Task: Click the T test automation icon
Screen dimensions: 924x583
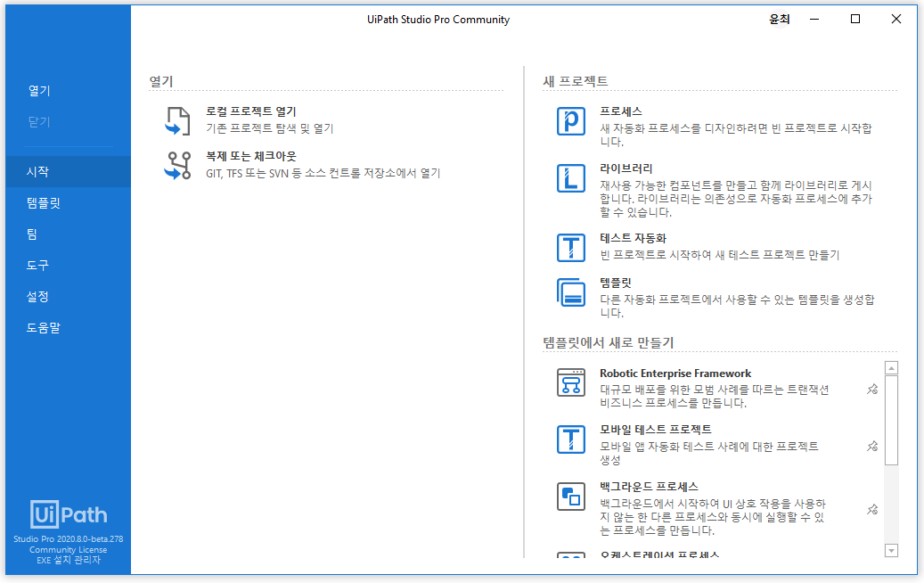Action: [571, 248]
